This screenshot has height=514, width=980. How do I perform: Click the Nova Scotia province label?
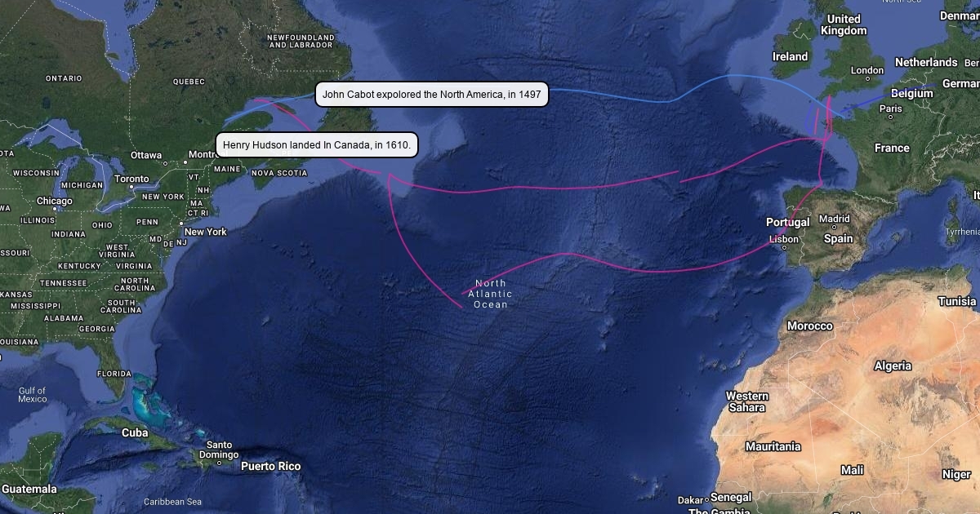click(279, 173)
